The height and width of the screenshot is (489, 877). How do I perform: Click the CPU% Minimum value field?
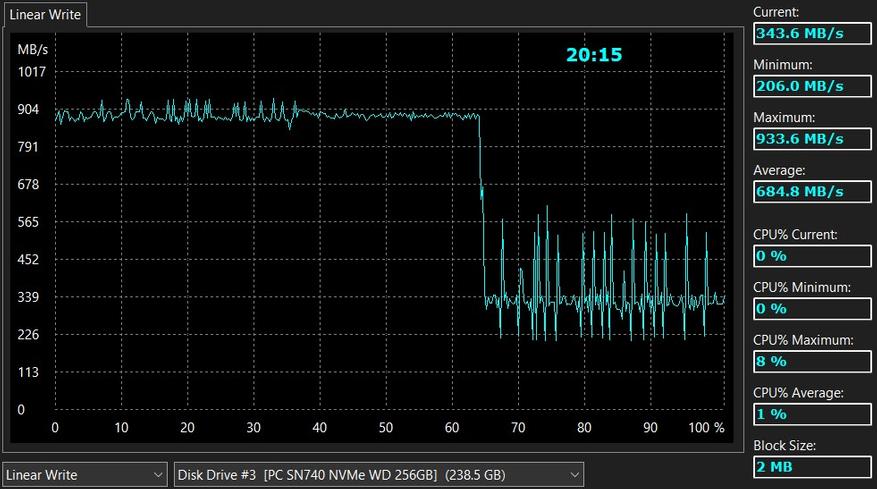tap(812, 308)
